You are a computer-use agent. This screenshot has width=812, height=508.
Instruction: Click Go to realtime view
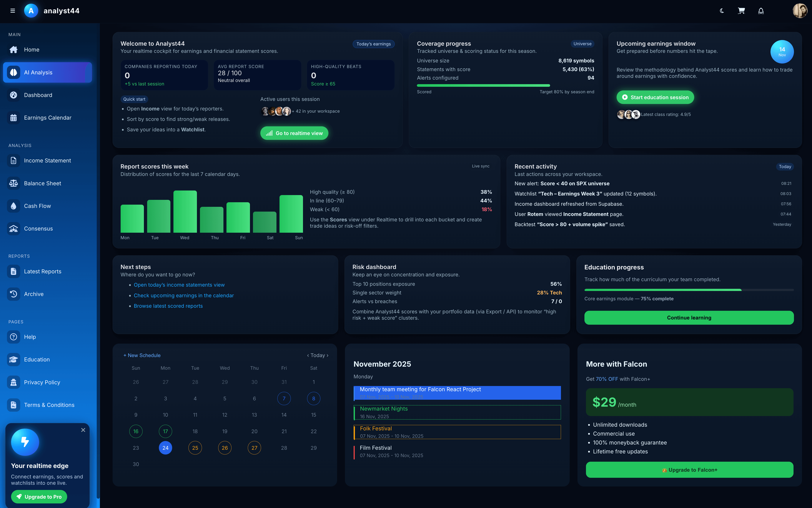coord(294,133)
